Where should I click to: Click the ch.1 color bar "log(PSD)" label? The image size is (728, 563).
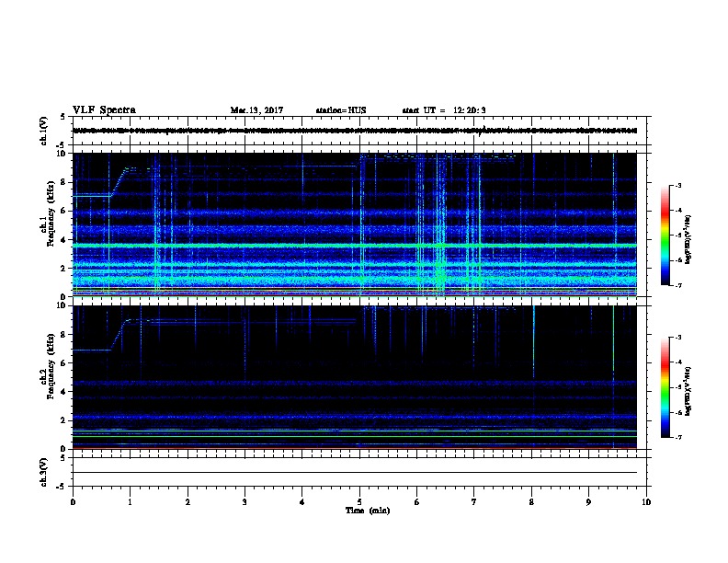coord(688,240)
